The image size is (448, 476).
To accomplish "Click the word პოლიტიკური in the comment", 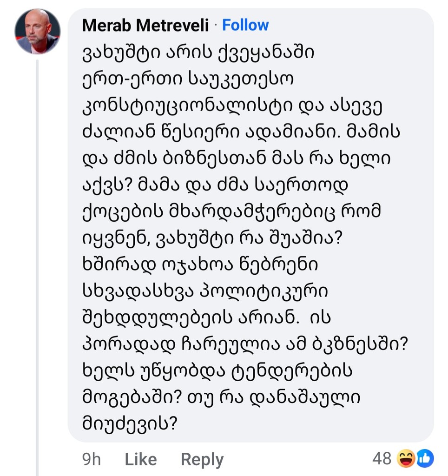I will pyautogui.click(x=264, y=291).
